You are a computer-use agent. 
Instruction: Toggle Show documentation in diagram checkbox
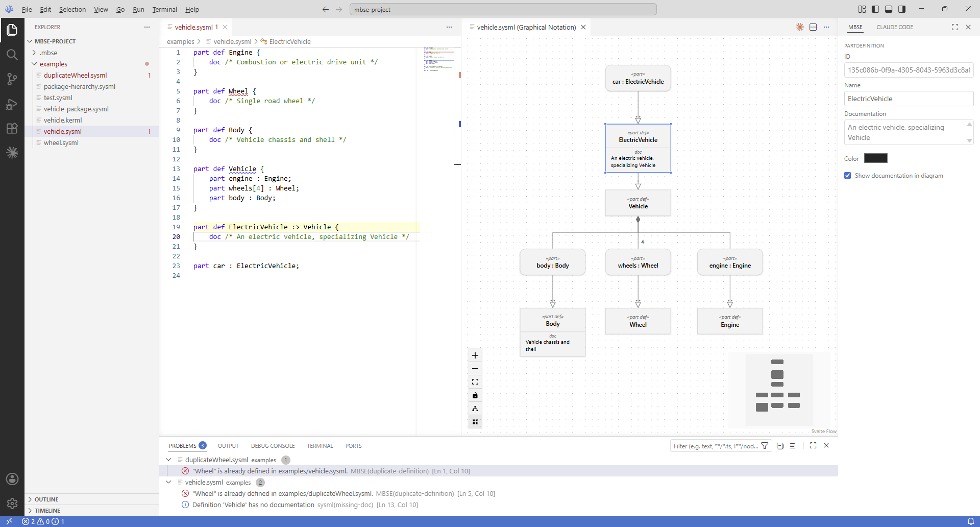pyautogui.click(x=848, y=176)
